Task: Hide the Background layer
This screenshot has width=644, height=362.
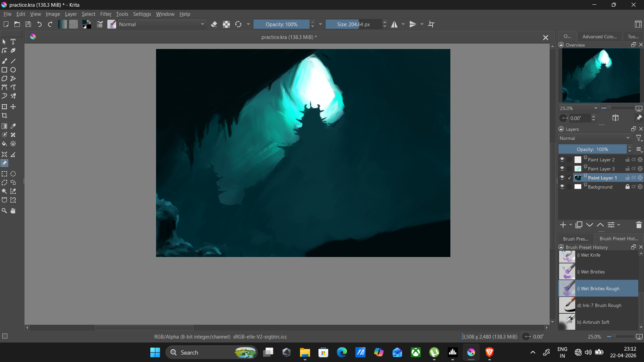Action: pyautogui.click(x=562, y=187)
